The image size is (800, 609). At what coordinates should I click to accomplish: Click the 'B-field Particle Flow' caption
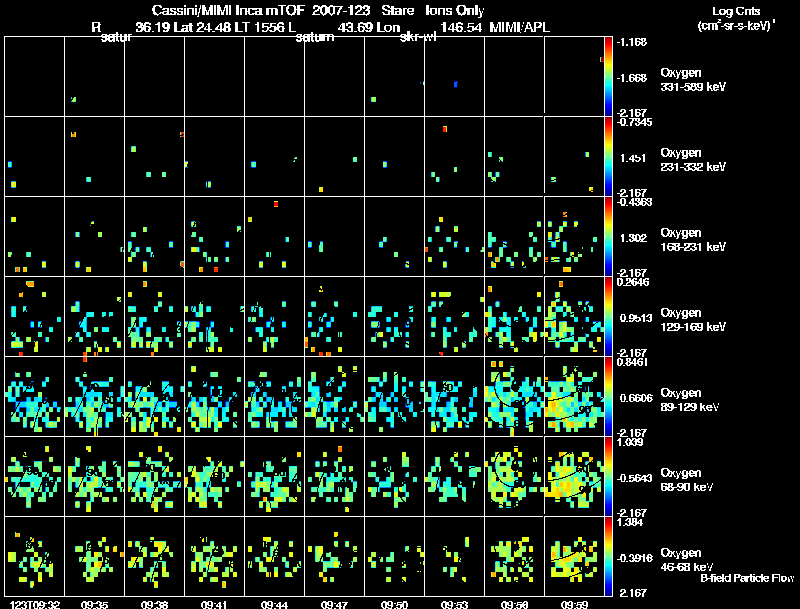point(747,578)
